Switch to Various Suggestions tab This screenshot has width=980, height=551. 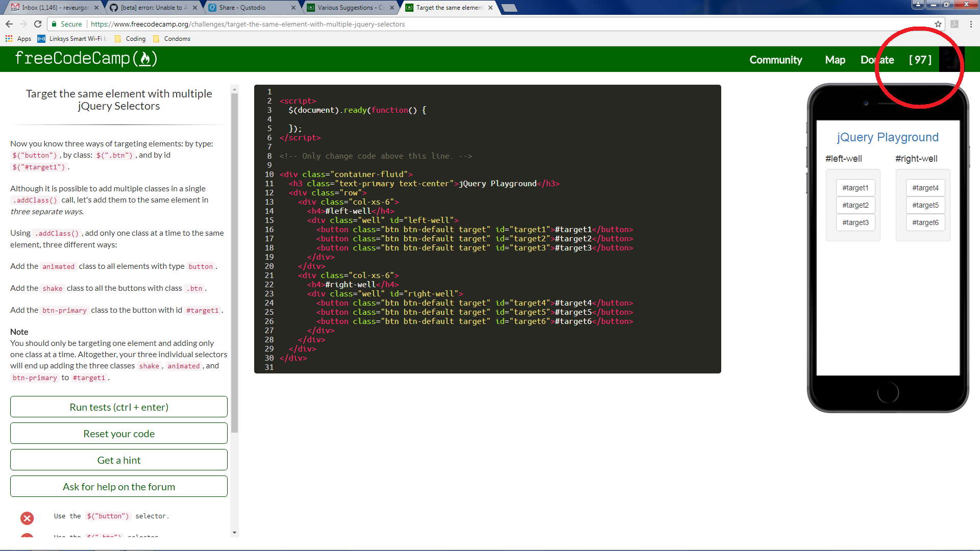[347, 8]
